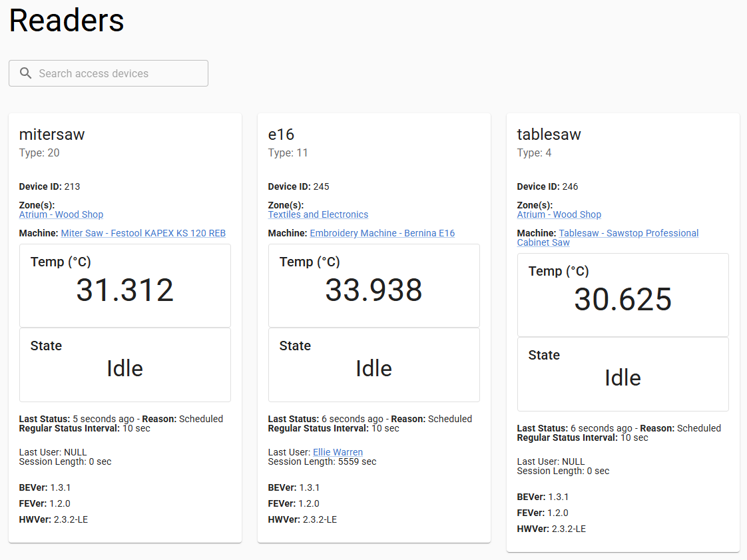
Task: Open last user Ellie Warren's profile
Action: [x=338, y=452]
